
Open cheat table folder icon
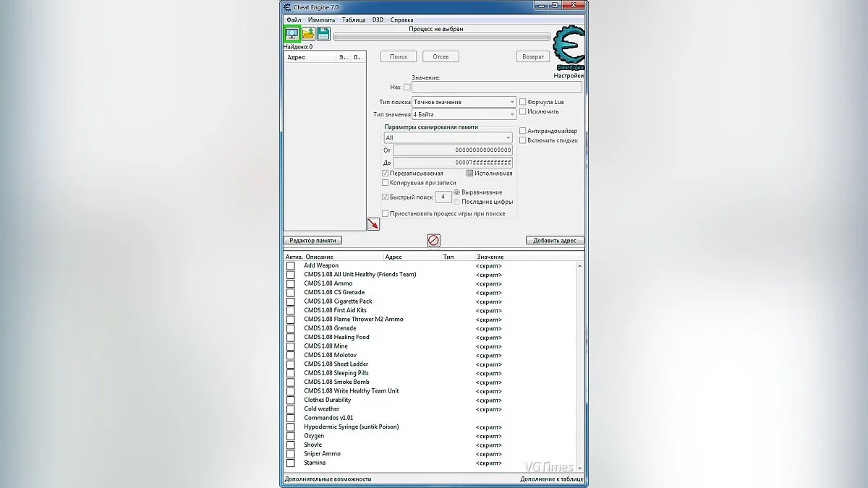click(308, 33)
